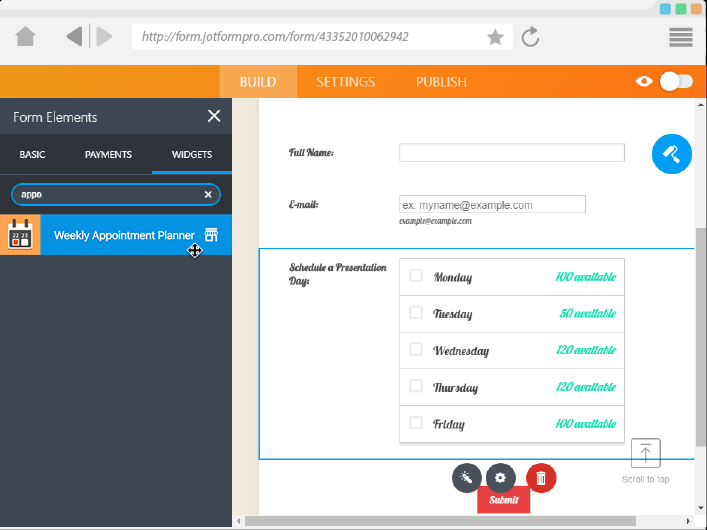Switch to the BUILD tab
Screen dimensions: 707x530
(258, 82)
